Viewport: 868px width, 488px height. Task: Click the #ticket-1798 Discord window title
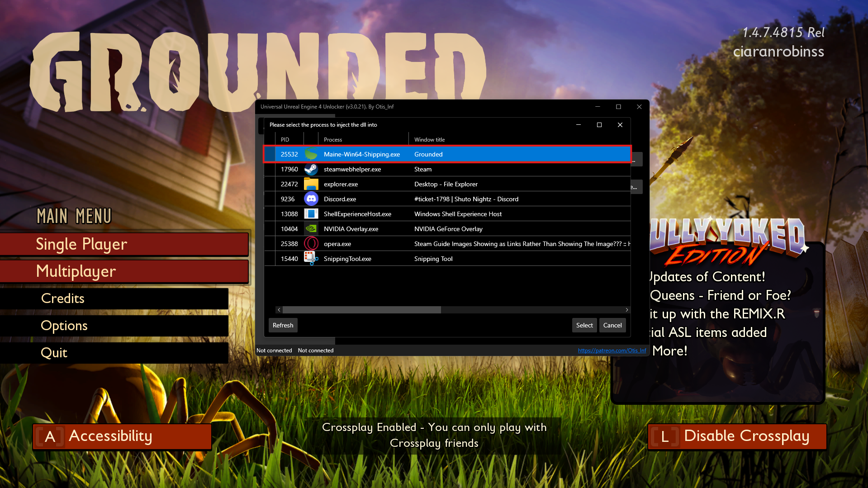tap(466, 199)
